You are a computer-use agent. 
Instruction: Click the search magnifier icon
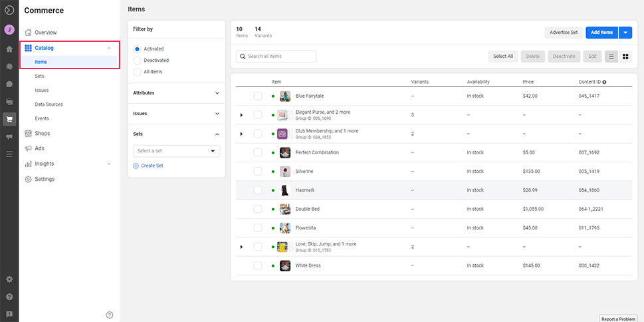coord(243,57)
